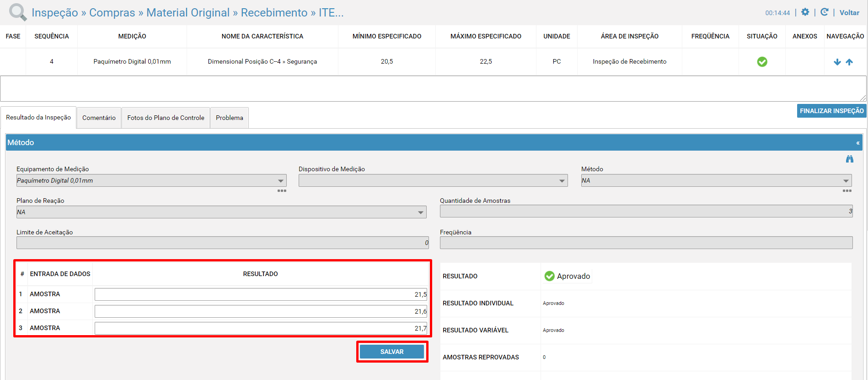This screenshot has width=868, height=380.
Task: Click the green Aprovado check icon
Action: 549,276
